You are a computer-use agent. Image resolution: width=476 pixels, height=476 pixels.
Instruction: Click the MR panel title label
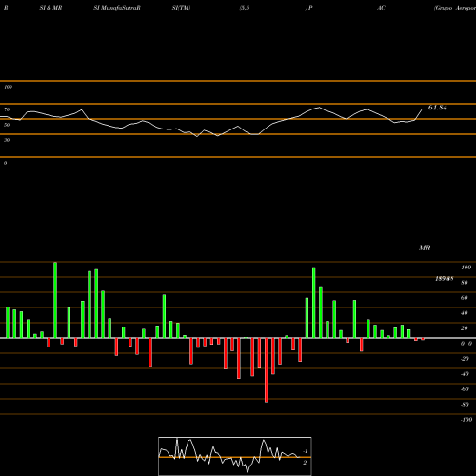(x=425, y=248)
